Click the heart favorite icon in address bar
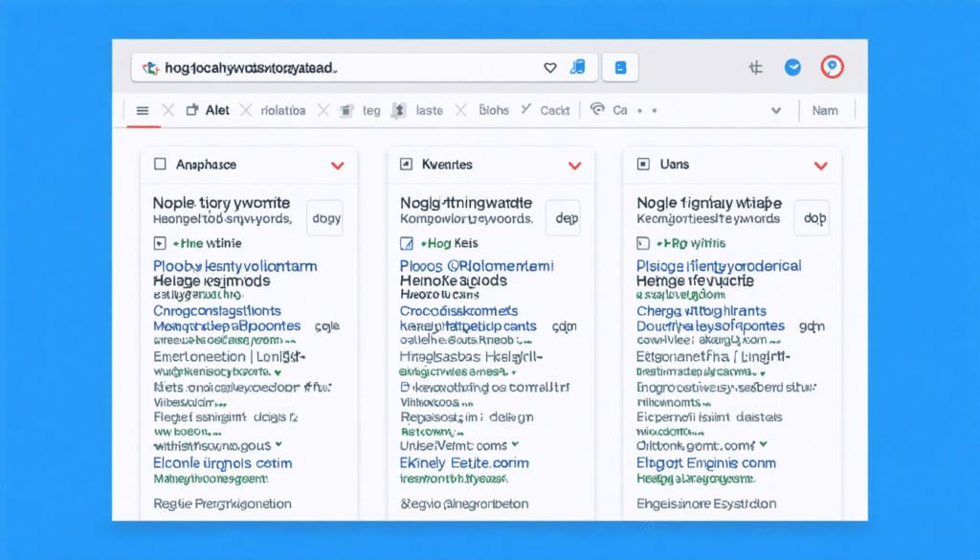Viewport: 980px width, 560px height. tap(550, 68)
